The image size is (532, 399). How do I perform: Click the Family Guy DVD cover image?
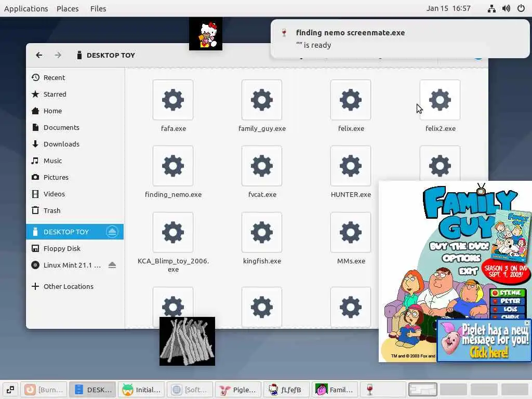tap(512, 236)
